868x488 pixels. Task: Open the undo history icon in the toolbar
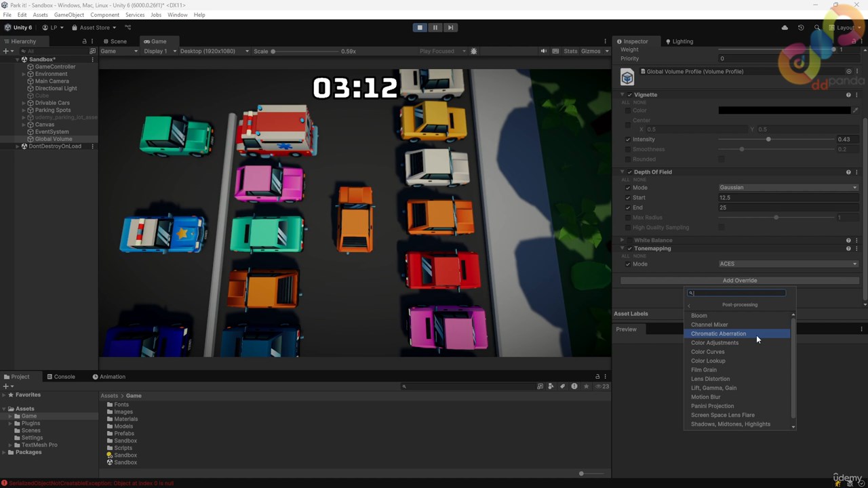[801, 28]
